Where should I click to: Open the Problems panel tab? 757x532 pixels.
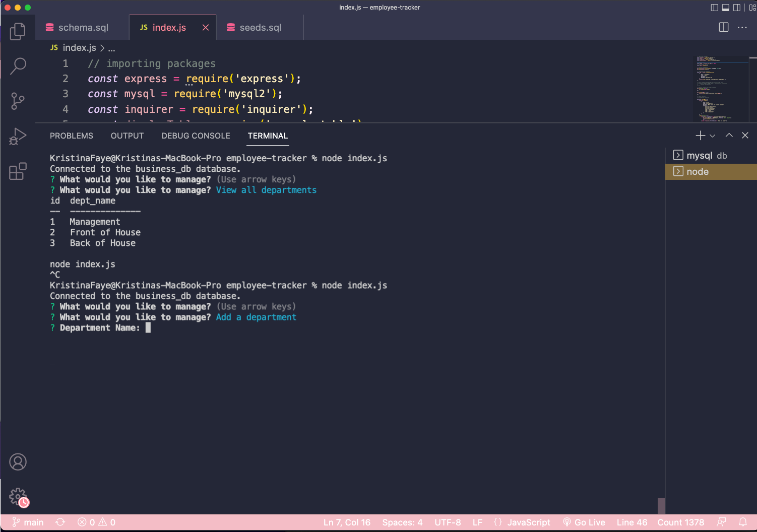pyautogui.click(x=71, y=136)
